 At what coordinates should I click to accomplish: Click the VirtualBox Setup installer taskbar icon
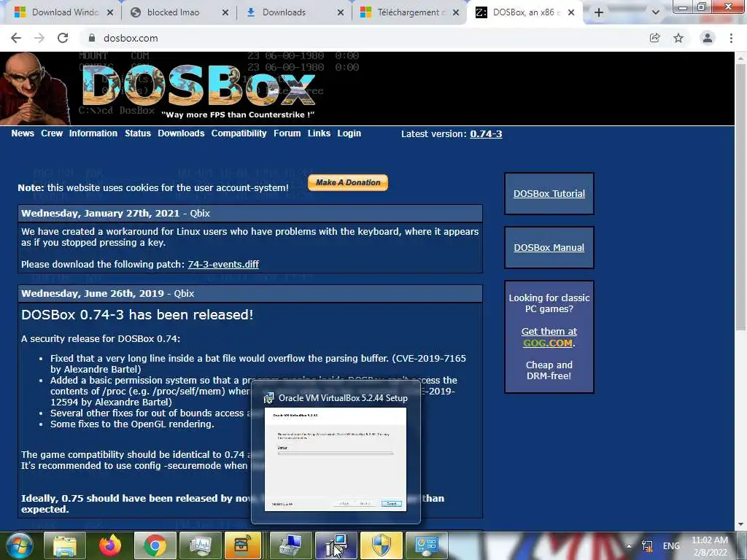click(x=336, y=545)
